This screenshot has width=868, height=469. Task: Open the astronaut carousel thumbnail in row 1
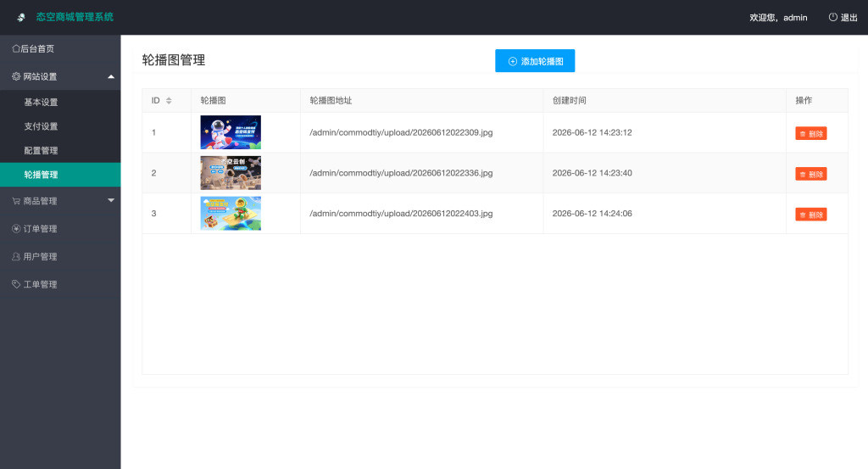(x=231, y=132)
